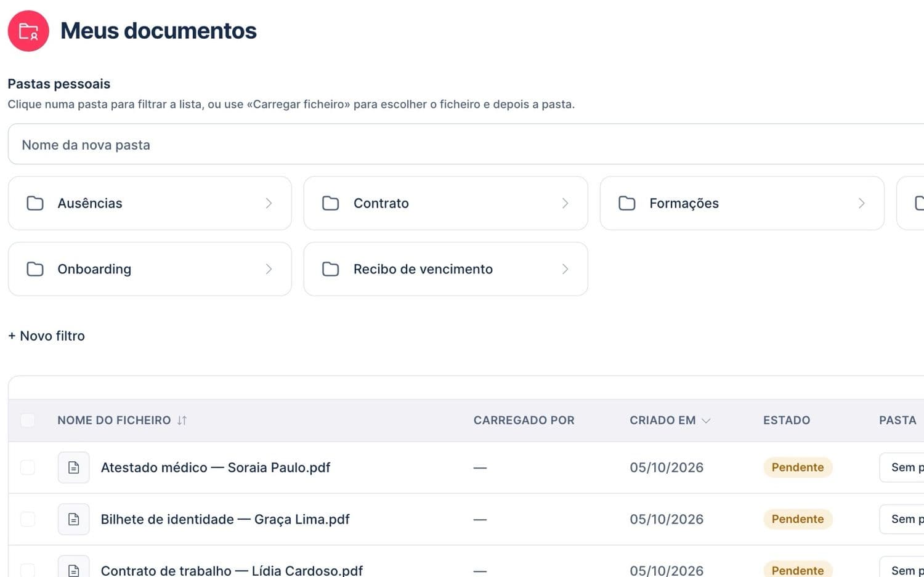The image size is (924, 577).
Task: Click the Carregado por column header
Action: pos(524,420)
